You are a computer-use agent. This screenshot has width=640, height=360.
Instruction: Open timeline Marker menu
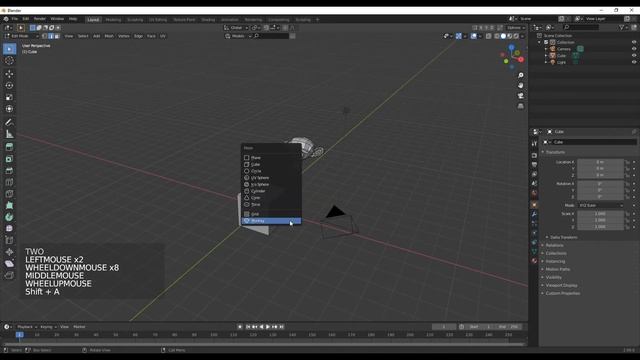pyautogui.click(x=79, y=327)
